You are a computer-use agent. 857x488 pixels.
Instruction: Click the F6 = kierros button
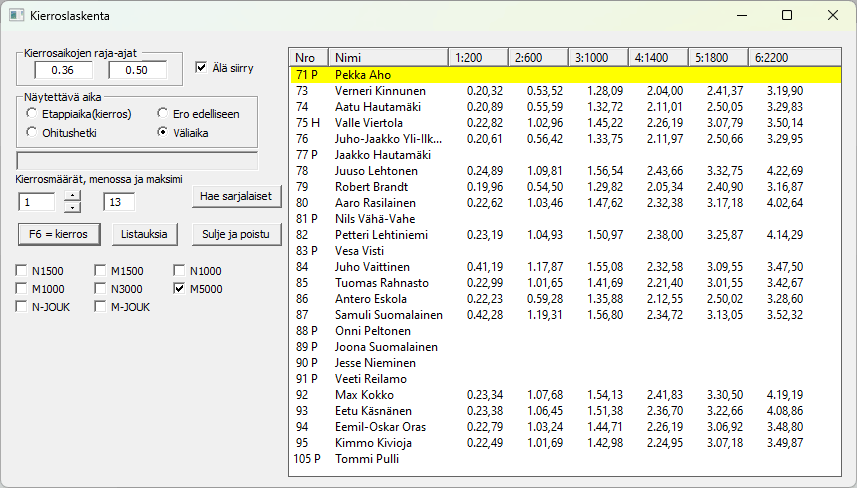(59, 234)
